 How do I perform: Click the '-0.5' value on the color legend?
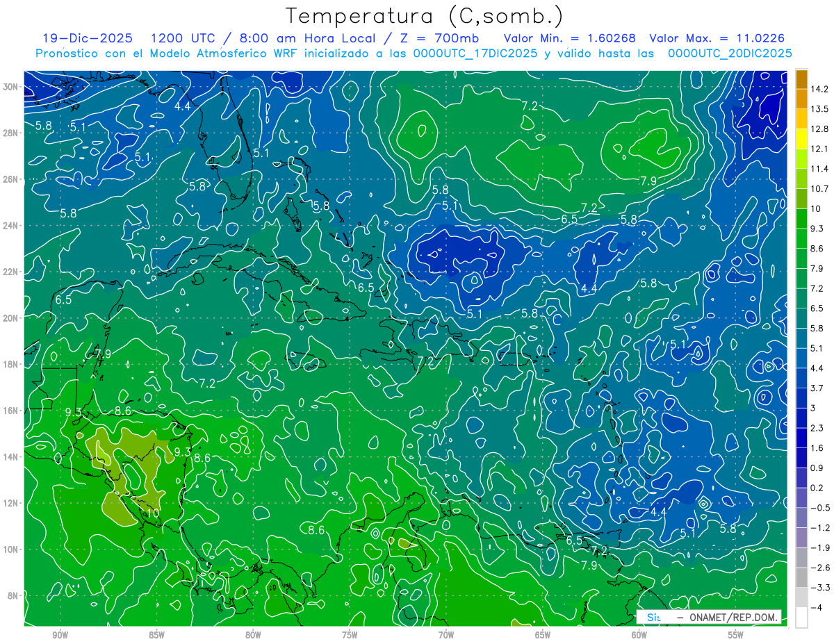pos(819,508)
